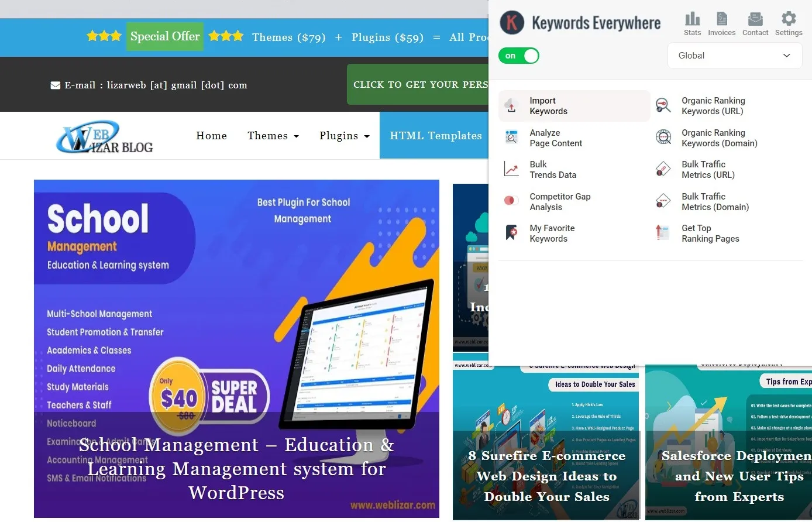Click the green Special Offer button
Screen dimensions: 812x522
[x=165, y=36]
